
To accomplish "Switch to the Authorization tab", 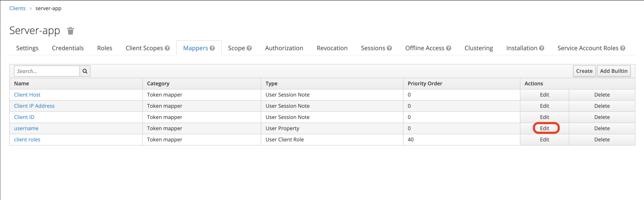I will click(284, 48).
